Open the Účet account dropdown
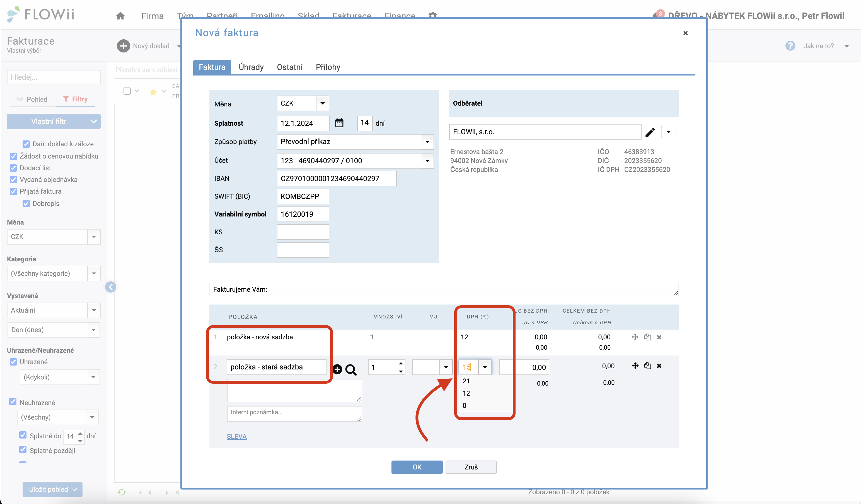This screenshot has height=504, width=861. 427,160
